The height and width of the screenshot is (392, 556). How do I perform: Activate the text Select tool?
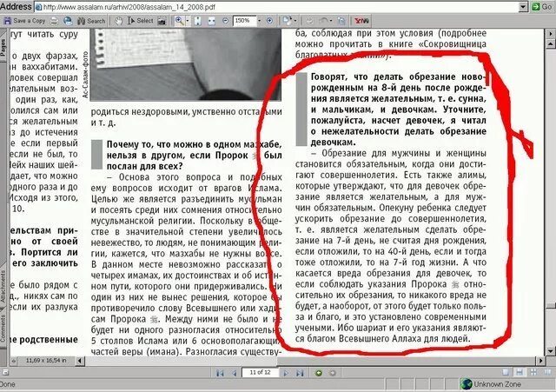pos(140,21)
